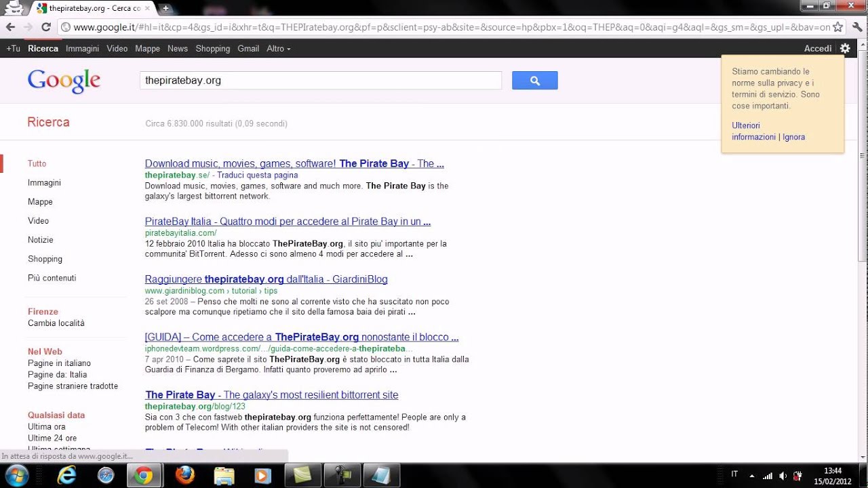Filter results by Video in sidebar
The width and height of the screenshot is (868, 488).
(x=38, y=220)
